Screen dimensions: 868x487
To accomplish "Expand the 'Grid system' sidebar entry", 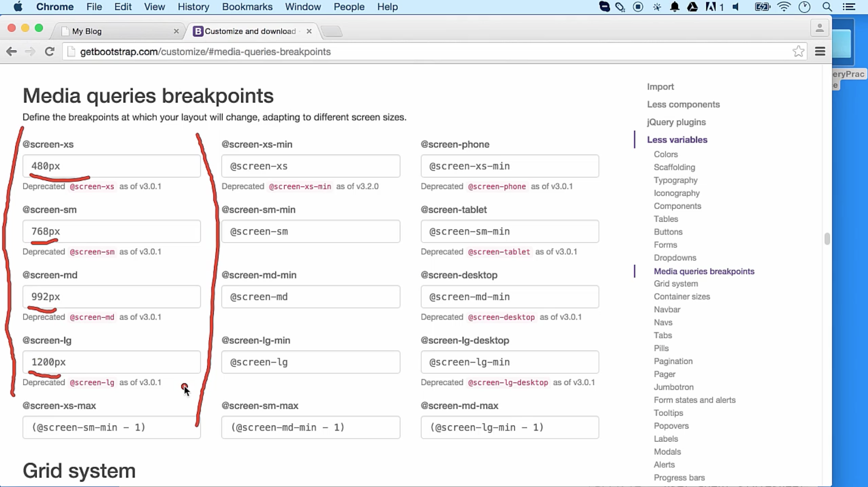I will click(x=676, y=284).
